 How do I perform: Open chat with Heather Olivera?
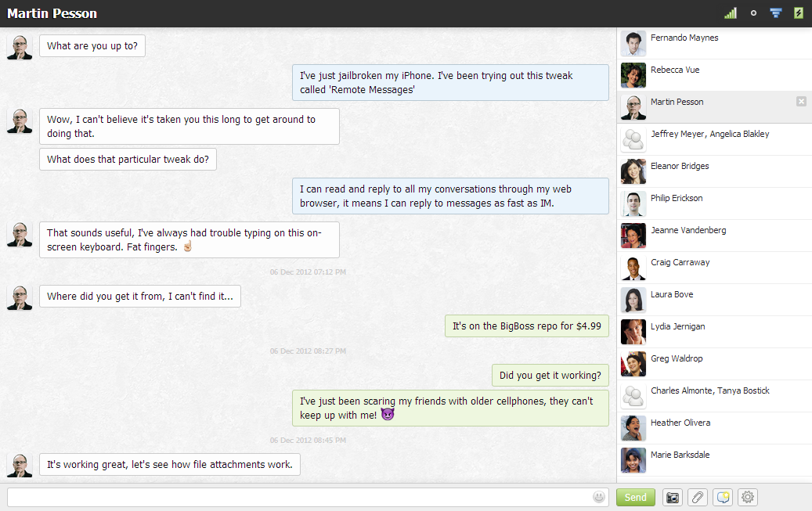(680, 423)
